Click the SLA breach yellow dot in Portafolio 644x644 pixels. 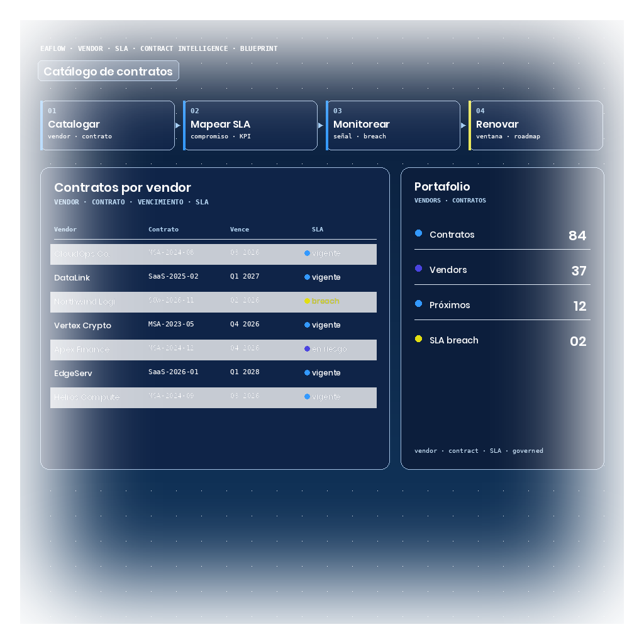coord(418,339)
